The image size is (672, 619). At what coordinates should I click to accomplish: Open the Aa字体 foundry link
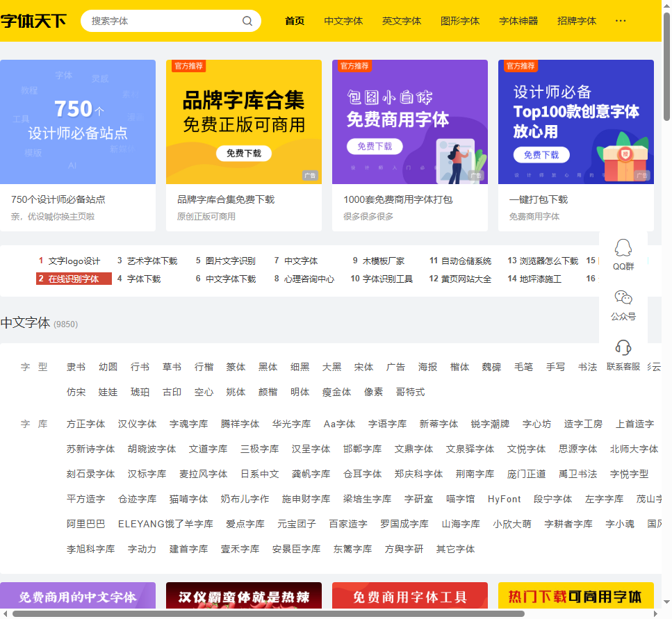(339, 424)
